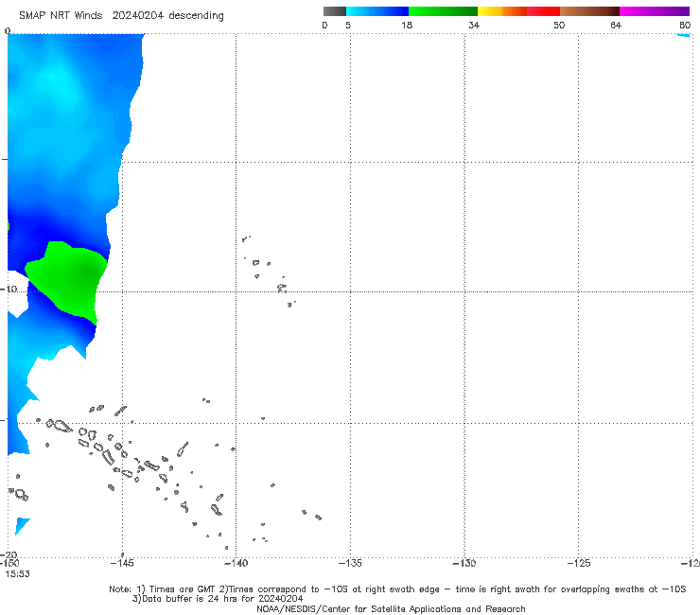Click the color bar label '18'
700x615 pixels.
(x=407, y=25)
